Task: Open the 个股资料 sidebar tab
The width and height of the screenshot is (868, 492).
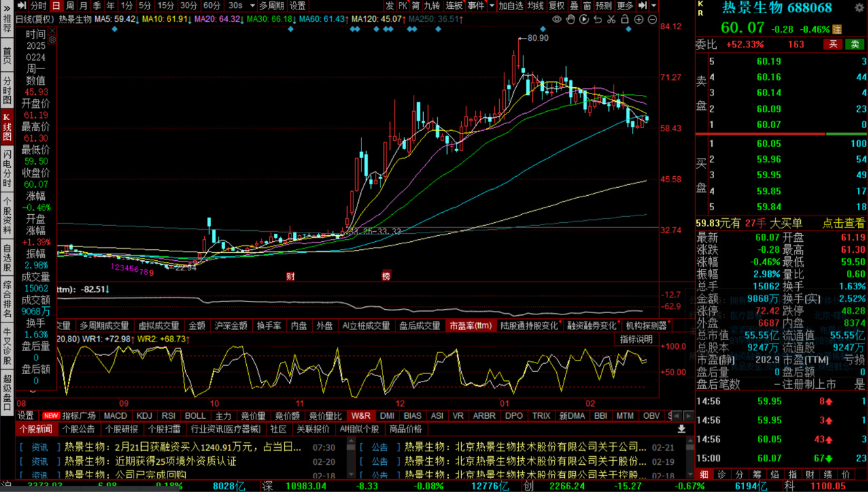Action: click(x=7, y=214)
